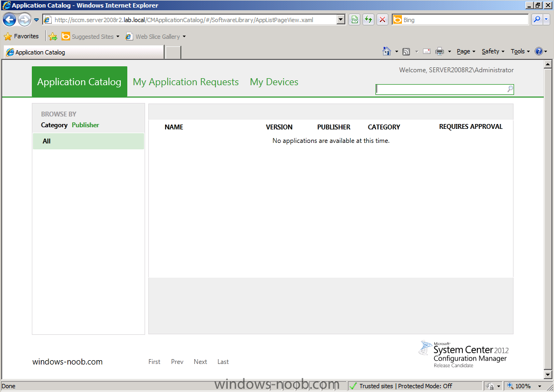Sort by REQUIRES APPROVAL column header
Viewport: 554px width, 392px height.
coord(470,127)
